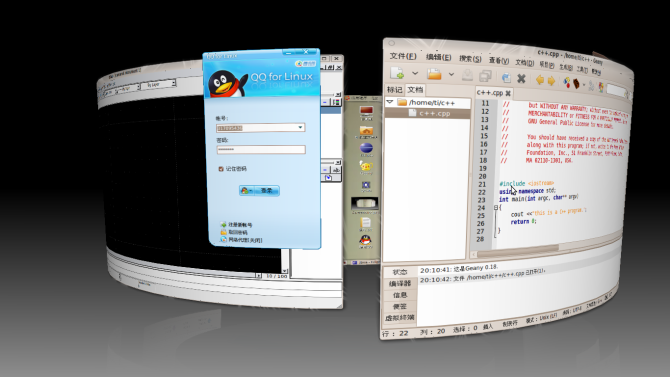Click the build brick icon in Geany
Screen dimensions: 670x377
[x=576, y=83]
